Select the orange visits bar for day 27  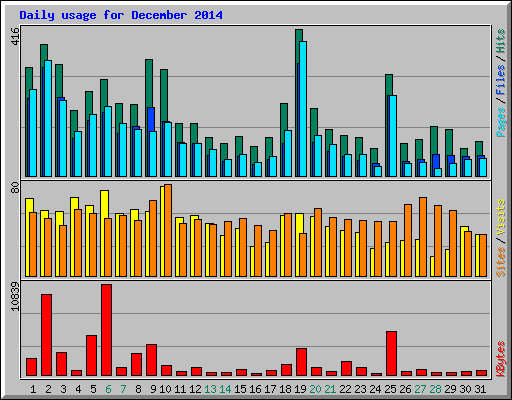[x=423, y=237]
